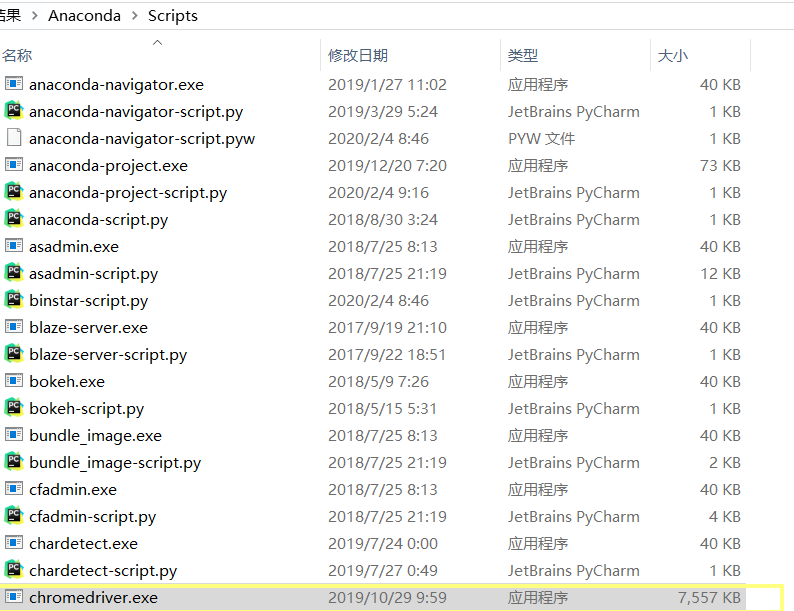Click PyCharm icon of asadmin-script.py
This screenshot has width=794, height=611.
coord(14,272)
